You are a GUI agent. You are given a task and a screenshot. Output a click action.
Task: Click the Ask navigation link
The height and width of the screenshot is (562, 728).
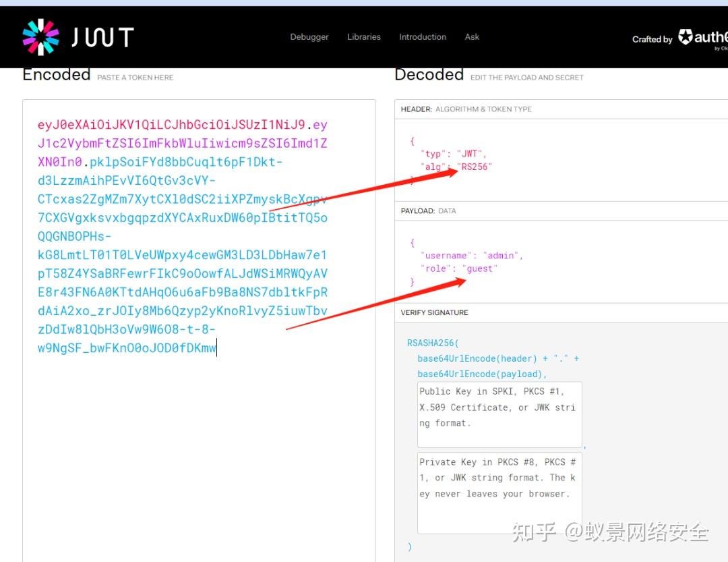coord(472,37)
